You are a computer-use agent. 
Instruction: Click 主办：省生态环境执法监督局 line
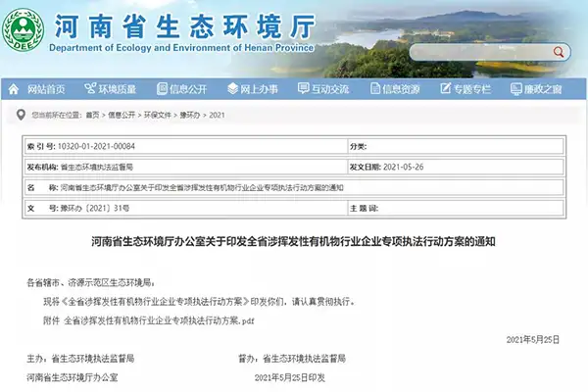pyautogui.click(x=80, y=359)
